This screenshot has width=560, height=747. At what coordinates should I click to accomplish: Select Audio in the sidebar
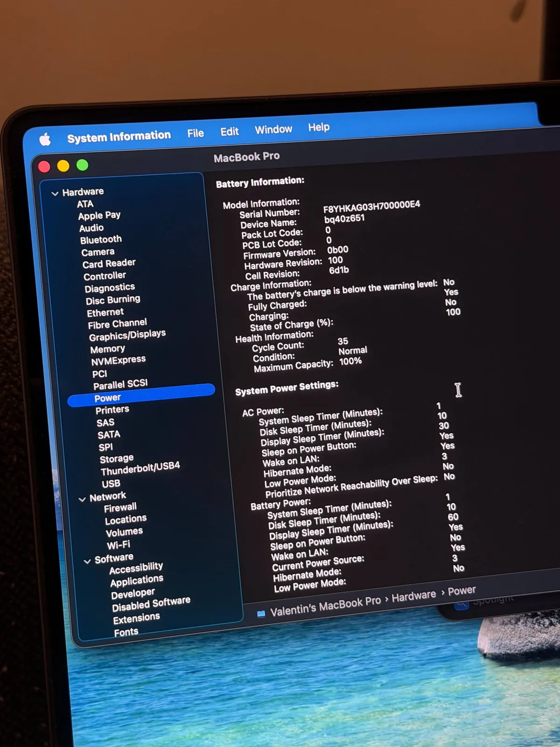[x=91, y=228]
